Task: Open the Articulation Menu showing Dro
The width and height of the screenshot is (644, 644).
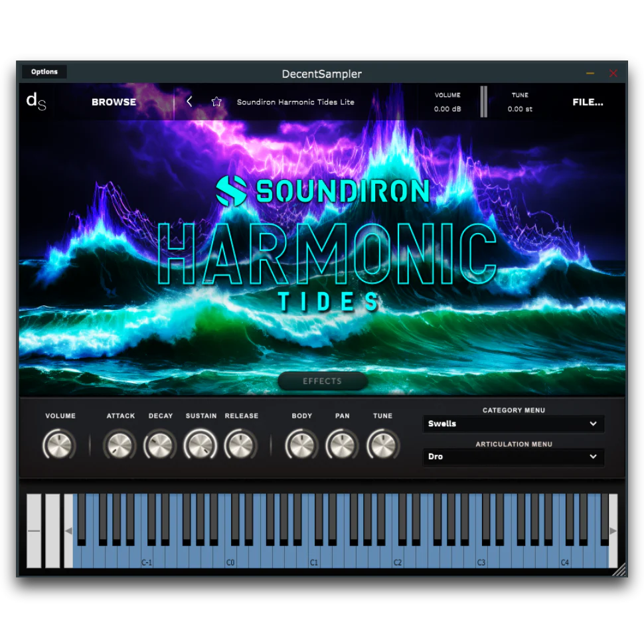Action: coord(513,457)
